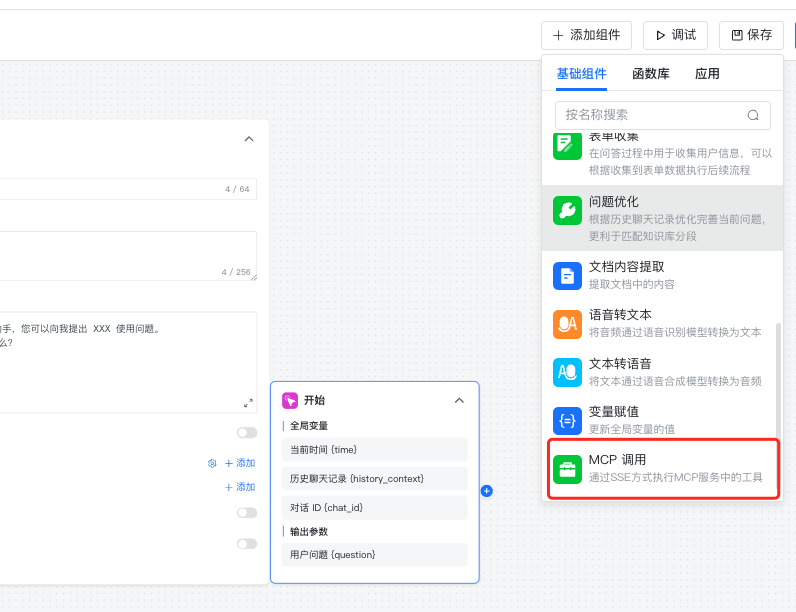The image size is (796, 612).
Task: Select the 文档内容提取 document icon
Action: 567,275
